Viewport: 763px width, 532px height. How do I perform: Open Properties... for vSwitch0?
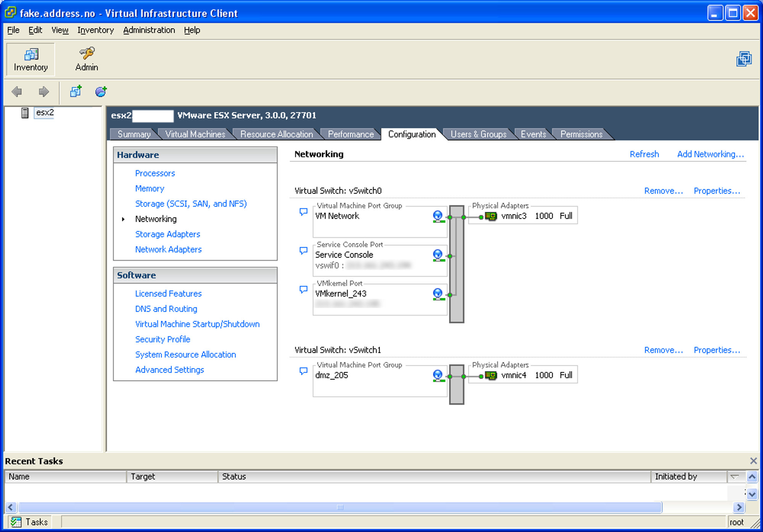(717, 191)
